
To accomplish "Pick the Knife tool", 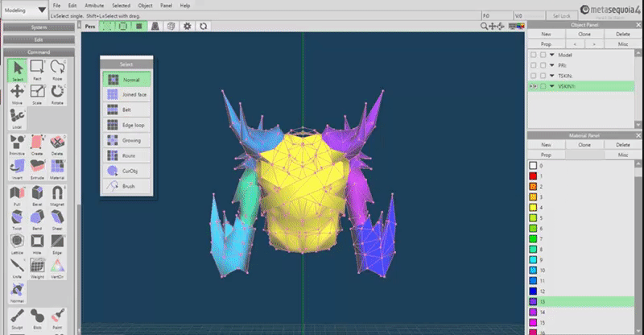I will 17,268.
